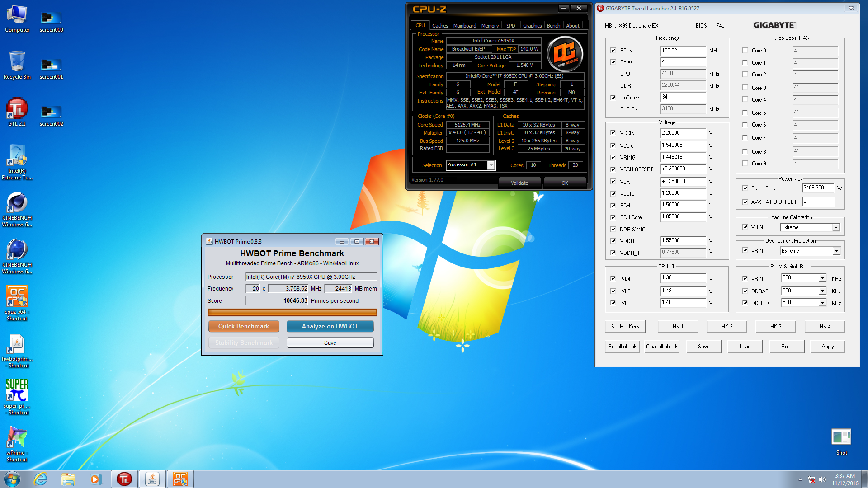Click the VCore voltage input field

pos(683,145)
